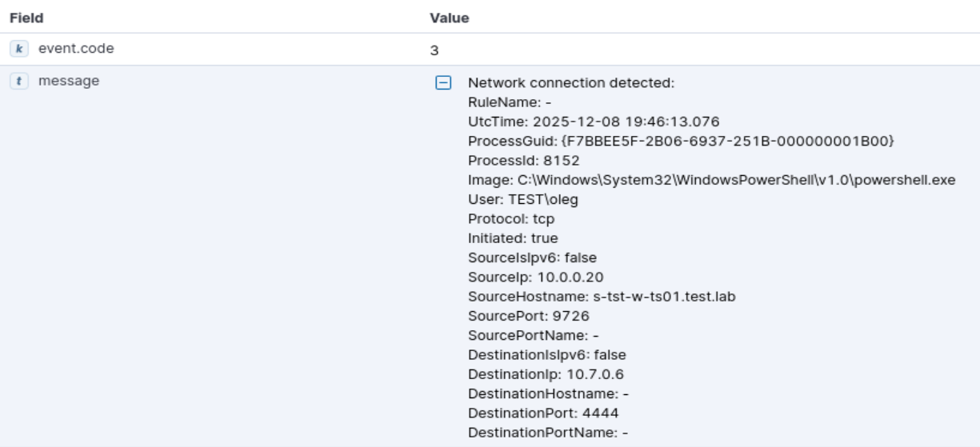Click the keyword type icon beside event.code
Viewport: 980px width, 447px height.
click(15, 50)
